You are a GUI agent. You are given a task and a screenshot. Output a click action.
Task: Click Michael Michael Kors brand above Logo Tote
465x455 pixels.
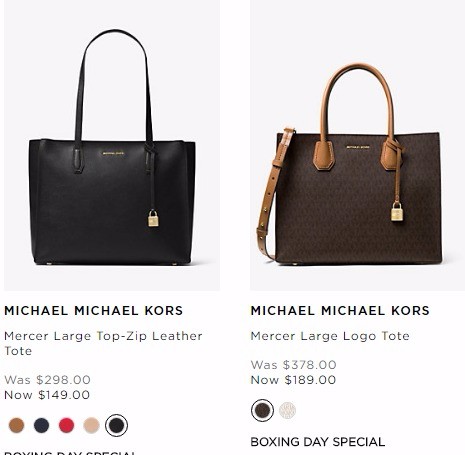pyautogui.click(x=340, y=311)
